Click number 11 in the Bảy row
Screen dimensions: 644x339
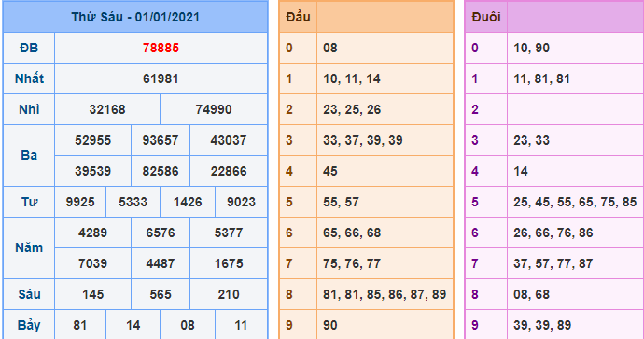(241, 325)
